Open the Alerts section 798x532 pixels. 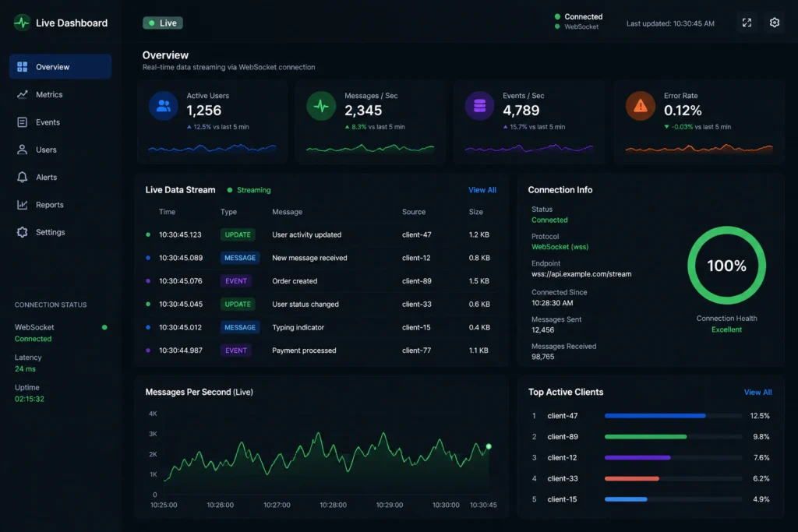[x=46, y=177]
